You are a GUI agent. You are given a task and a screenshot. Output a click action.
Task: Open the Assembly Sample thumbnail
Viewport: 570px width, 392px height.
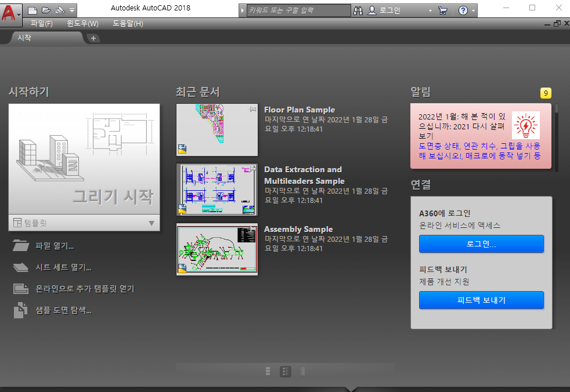(x=217, y=249)
